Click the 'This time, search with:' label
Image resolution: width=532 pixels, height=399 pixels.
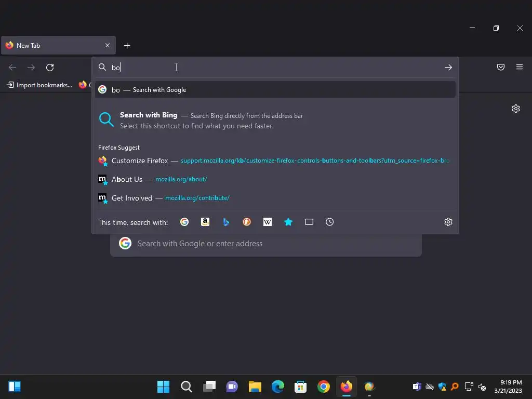point(133,222)
